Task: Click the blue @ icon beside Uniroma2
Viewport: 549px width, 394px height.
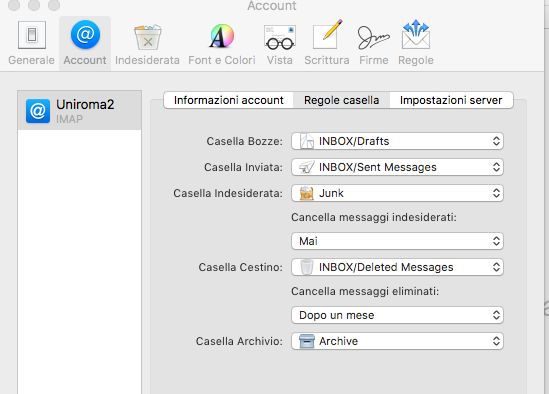Action: point(38,111)
